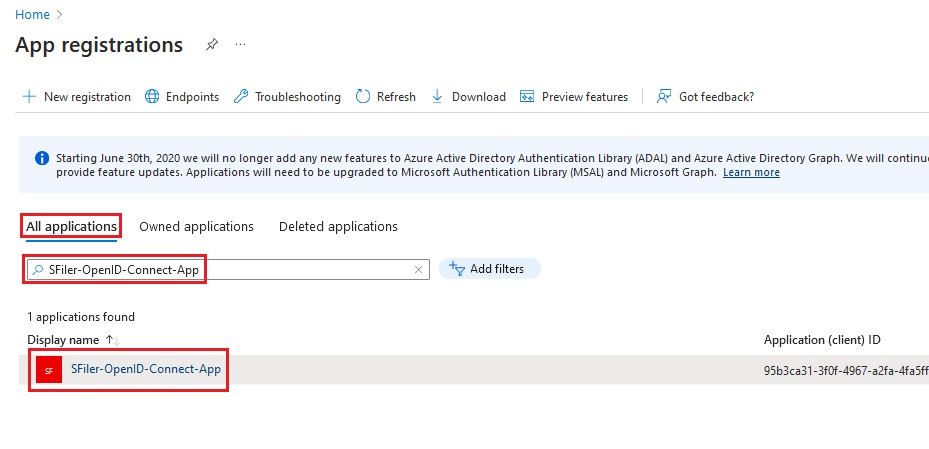Click the Troubleshooting wrench icon
Viewport: 929px width, 449px height.
point(241,97)
